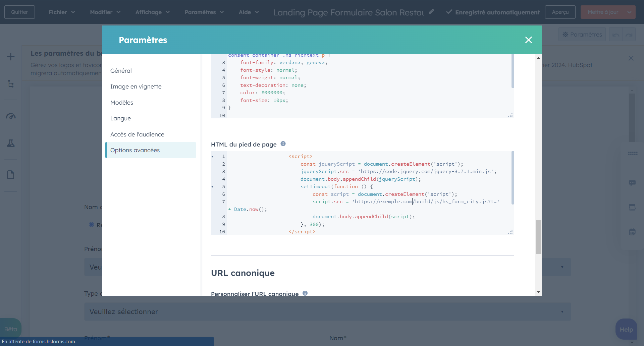Switch to Modèles tab
This screenshot has width=644, height=346.
coord(151,103)
